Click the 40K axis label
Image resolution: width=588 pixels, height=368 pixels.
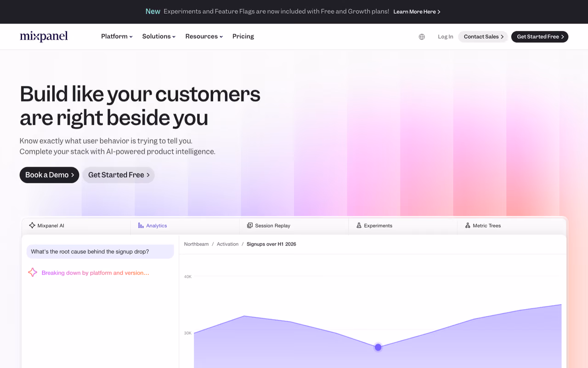[x=188, y=276]
